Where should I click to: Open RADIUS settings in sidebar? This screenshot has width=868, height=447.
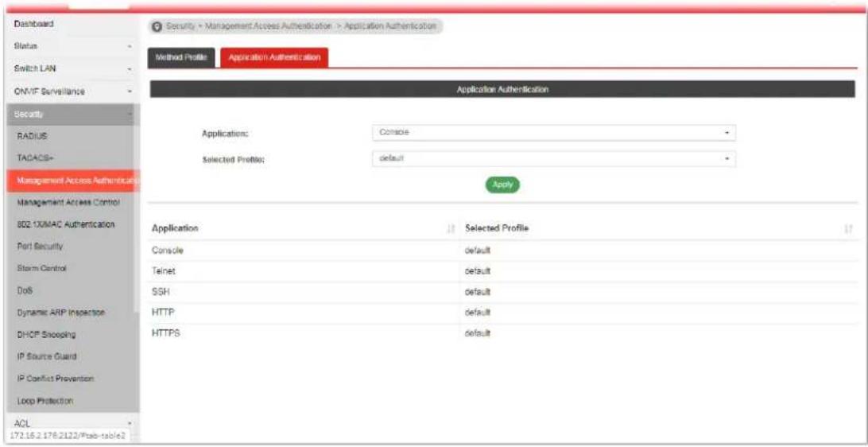(x=33, y=136)
